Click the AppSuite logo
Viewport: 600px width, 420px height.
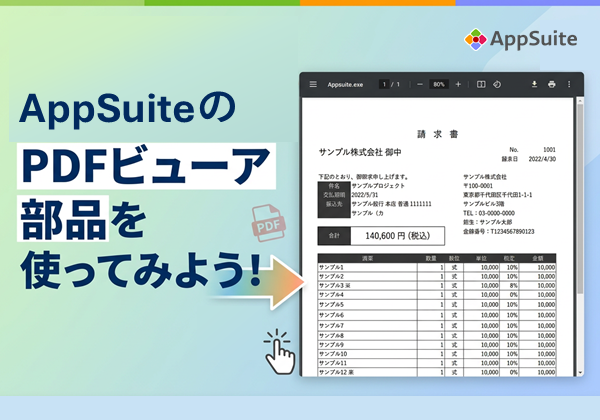tap(520, 39)
